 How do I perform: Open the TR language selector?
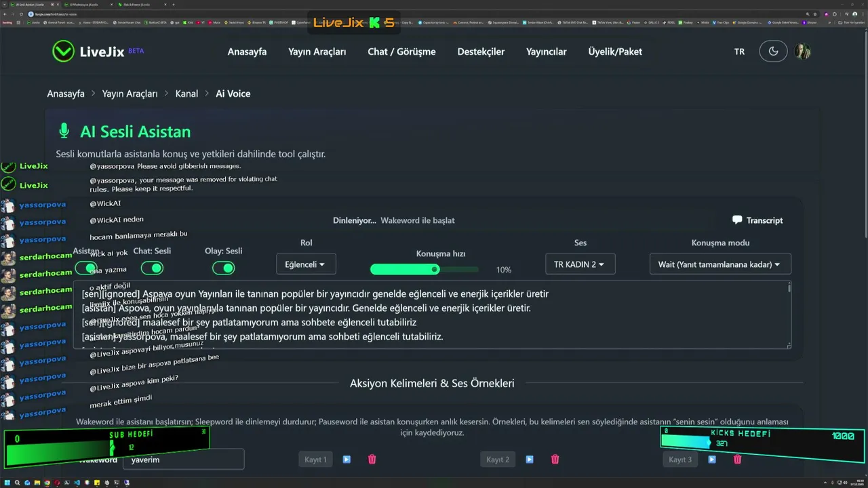[x=739, y=52]
